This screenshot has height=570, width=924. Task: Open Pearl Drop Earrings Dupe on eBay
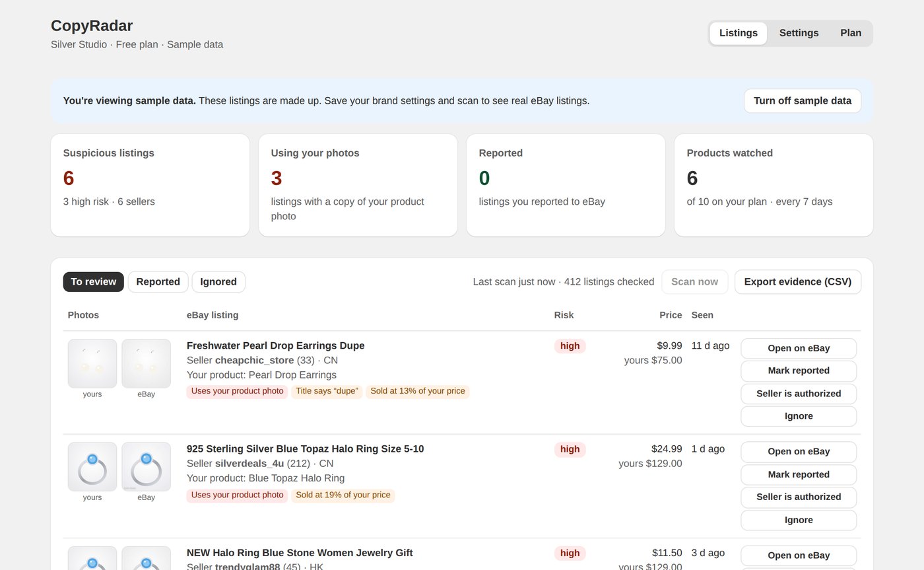(799, 348)
